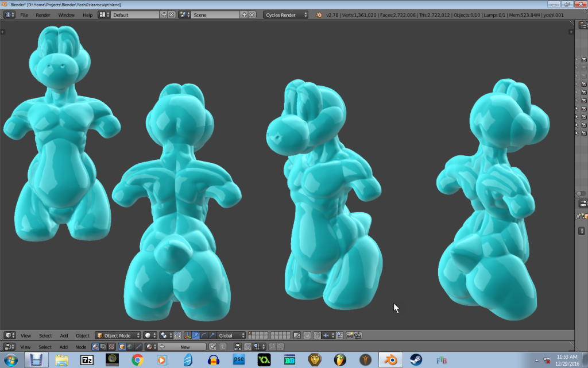
Task: Open the viewport shading mode selector
Action: (150, 335)
